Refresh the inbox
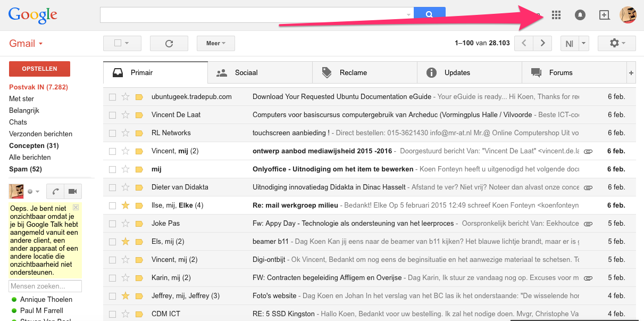This screenshot has width=644, height=321. click(169, 44)
